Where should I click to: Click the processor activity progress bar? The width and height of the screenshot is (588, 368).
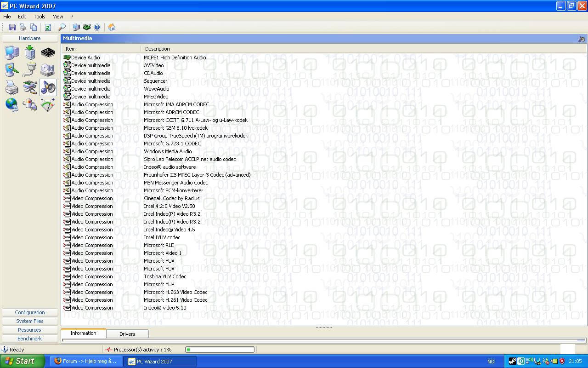220,350
